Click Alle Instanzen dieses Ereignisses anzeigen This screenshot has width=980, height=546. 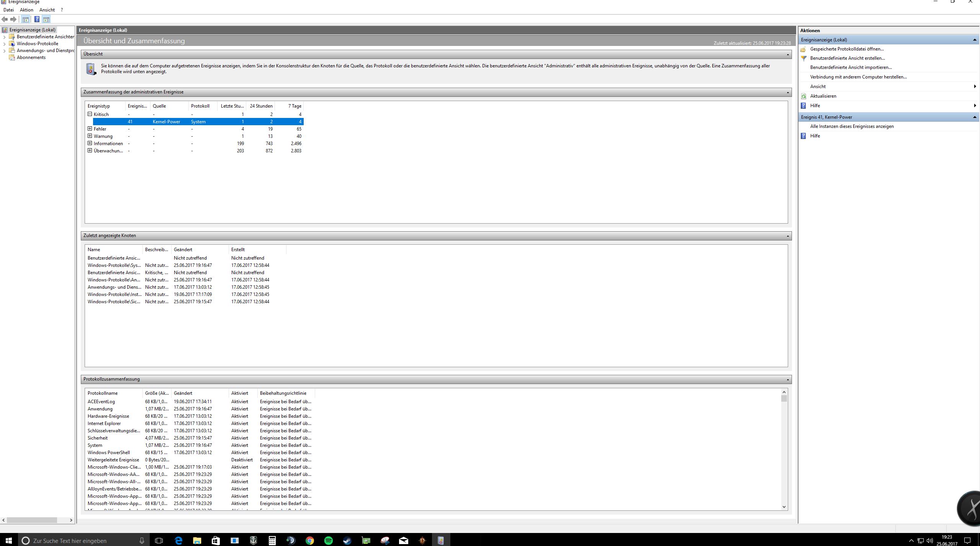tap(852, 126)
